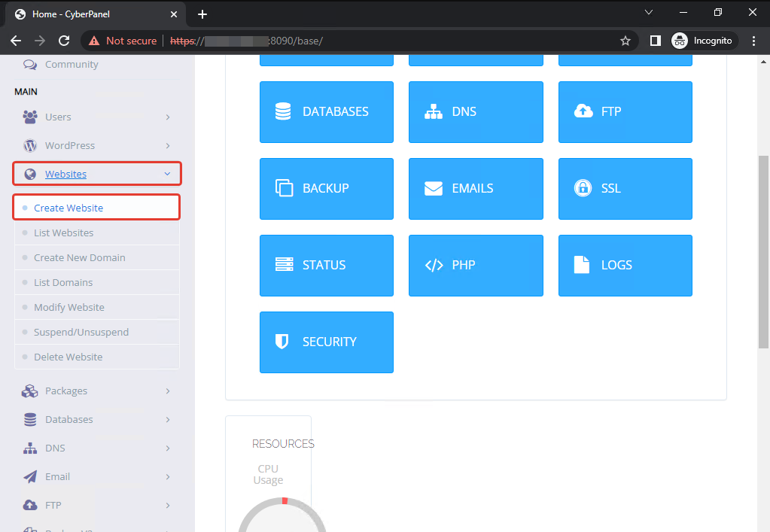Select Create New Domain submenu item
Screen dimensions: 770x532
tap(97, 257)
